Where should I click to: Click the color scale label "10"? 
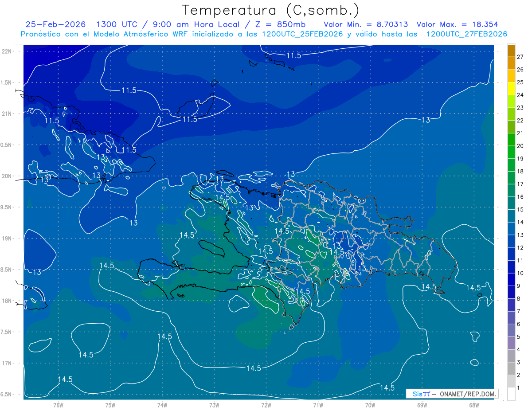point(520,273)
